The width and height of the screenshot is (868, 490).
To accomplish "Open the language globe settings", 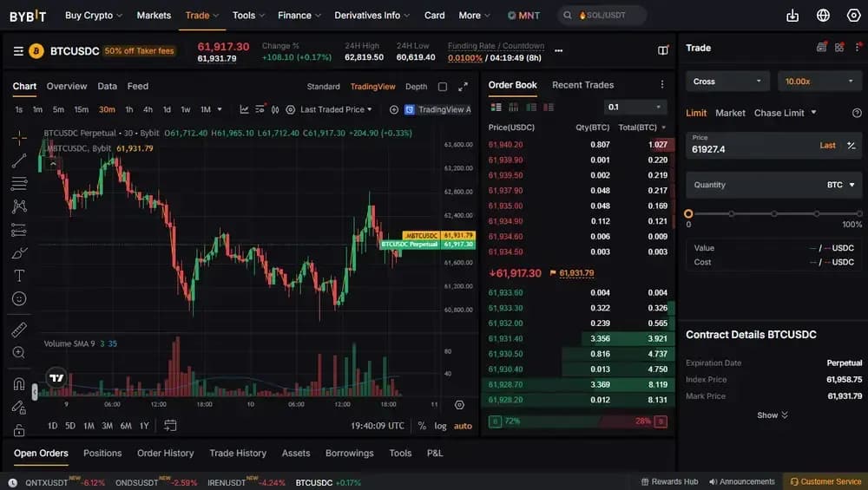I will coord(823,16).
